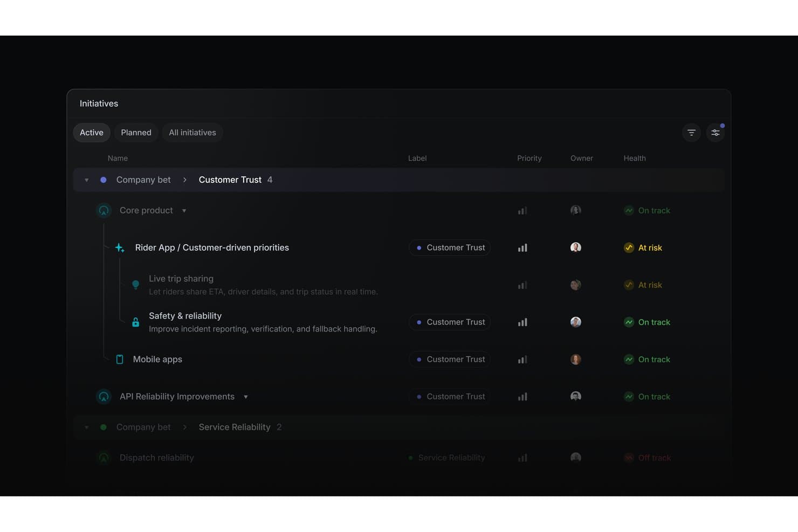
Task: Expand the Core product dropdown arrow
Action: click(x=184, y=211)
